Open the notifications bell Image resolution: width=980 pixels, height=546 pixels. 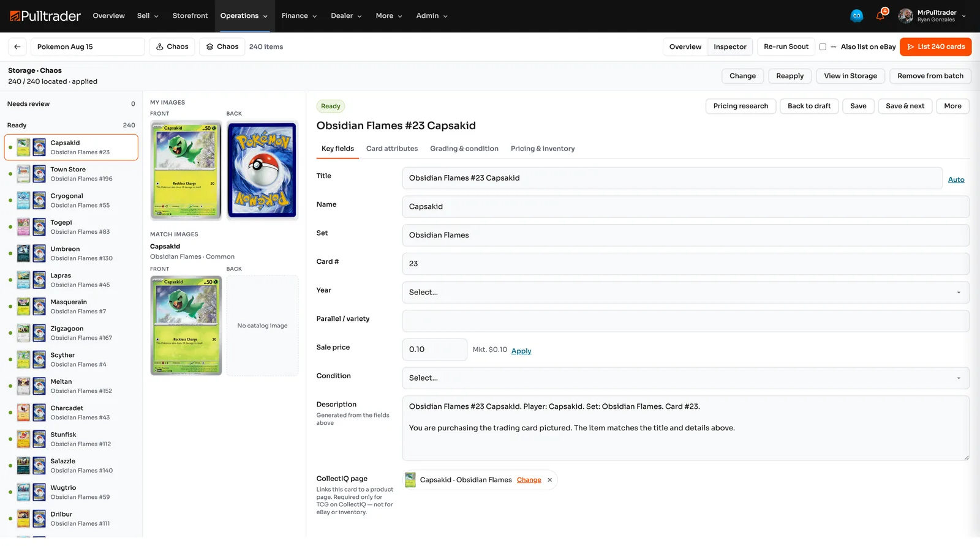click(881, 15)
